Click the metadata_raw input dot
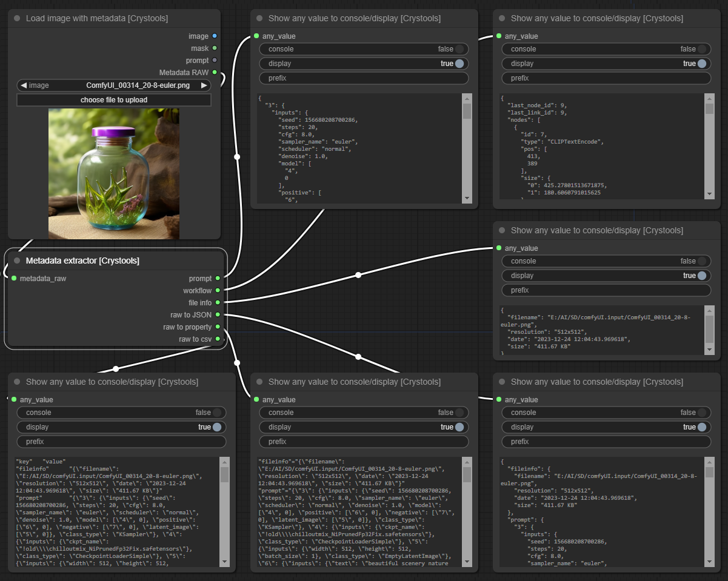The image size is (728, 581). click(x=13, y=279)
